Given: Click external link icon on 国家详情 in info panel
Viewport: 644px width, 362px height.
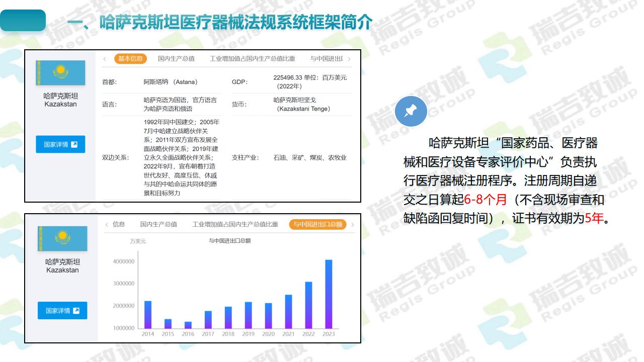Looking at the screenshot, I should click(x=74, y=144).
